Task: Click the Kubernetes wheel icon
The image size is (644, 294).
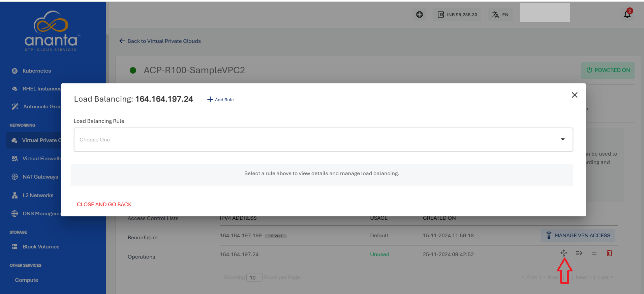Action: point(14,71)
